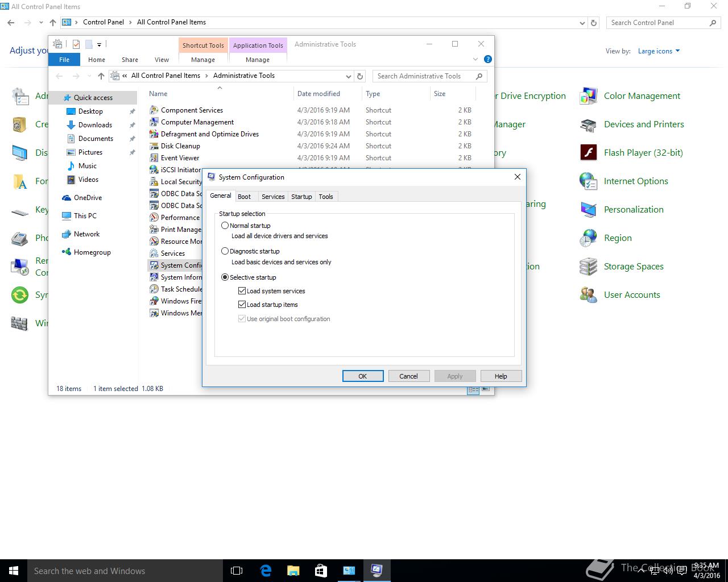This screenshot has width=728, height=582.
Task: Expand Administrative Tools address history dropdown
Action: click(349, 76)
